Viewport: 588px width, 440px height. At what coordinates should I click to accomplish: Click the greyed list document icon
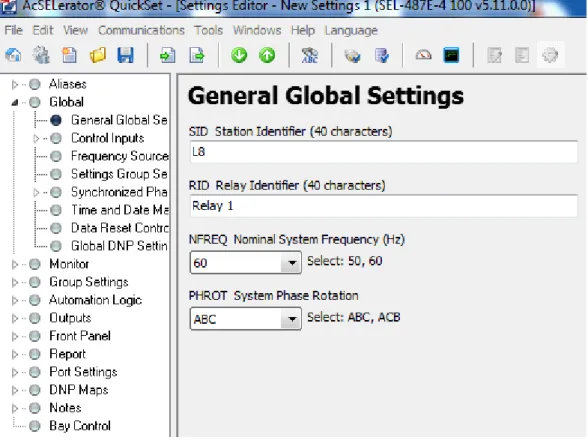click(x=522, y=56)
